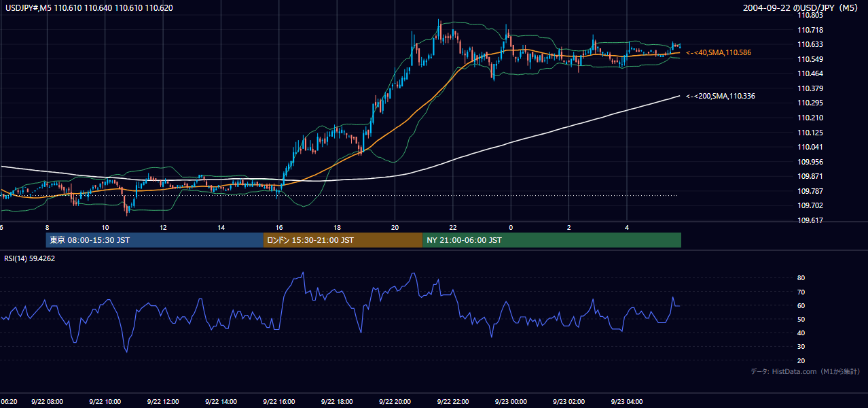Click the 9/23 02:00 bottom time label
The height and width of the screenshot is (408, 868).
tap(568, 401)
